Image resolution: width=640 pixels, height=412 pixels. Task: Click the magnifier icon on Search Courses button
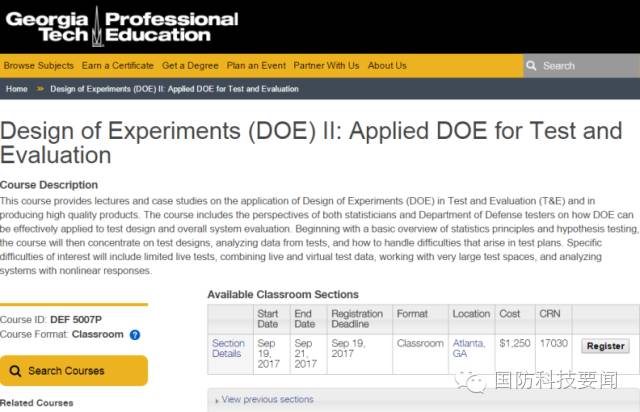pos(15,371)
